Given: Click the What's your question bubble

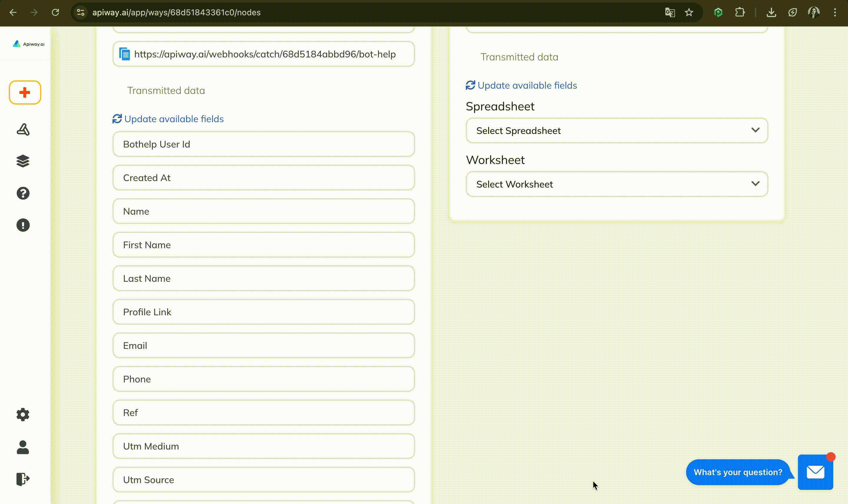Looking at the screenshot, I should [738, 472].
